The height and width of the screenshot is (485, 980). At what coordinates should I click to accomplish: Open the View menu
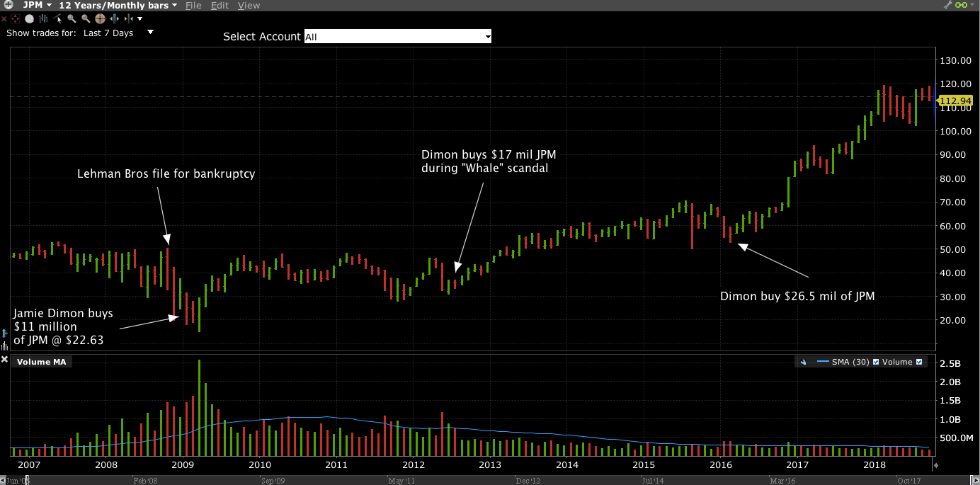[x=249, y=5]
